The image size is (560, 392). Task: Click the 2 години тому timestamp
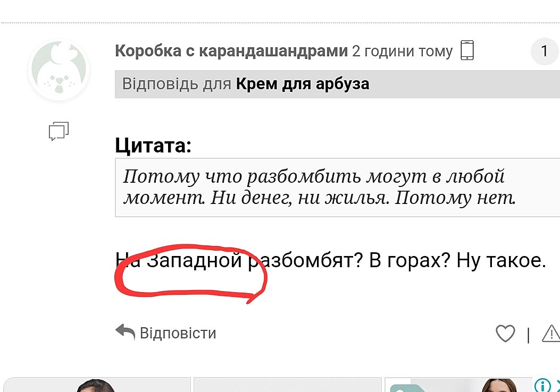point(402,52)
